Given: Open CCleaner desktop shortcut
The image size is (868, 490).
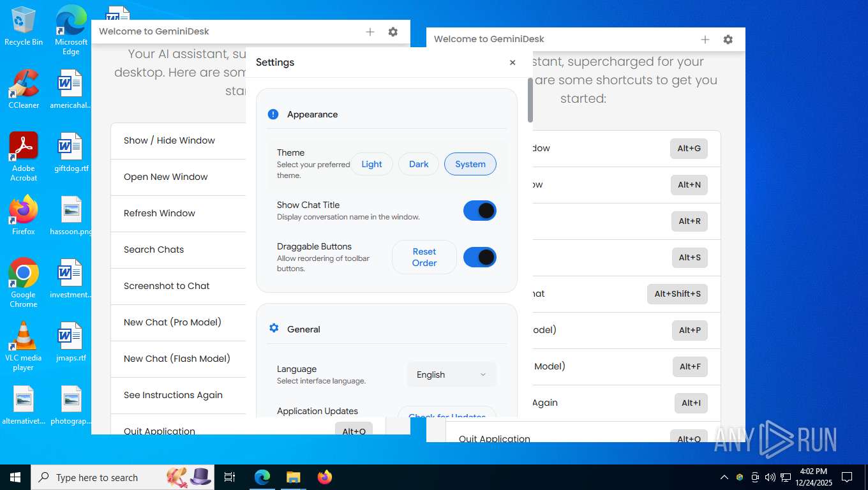Looking at the screenshot, I should [24, 89].
